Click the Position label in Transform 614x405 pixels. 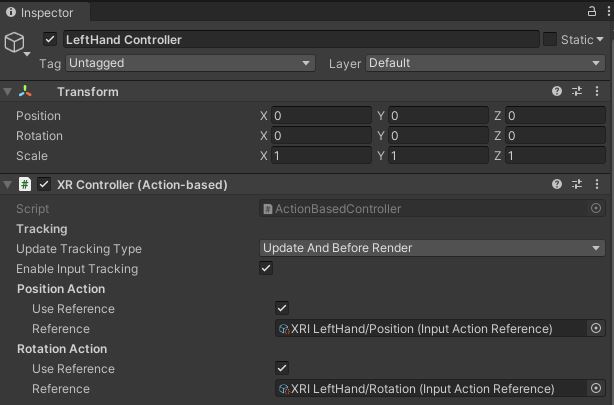(38, 116)
